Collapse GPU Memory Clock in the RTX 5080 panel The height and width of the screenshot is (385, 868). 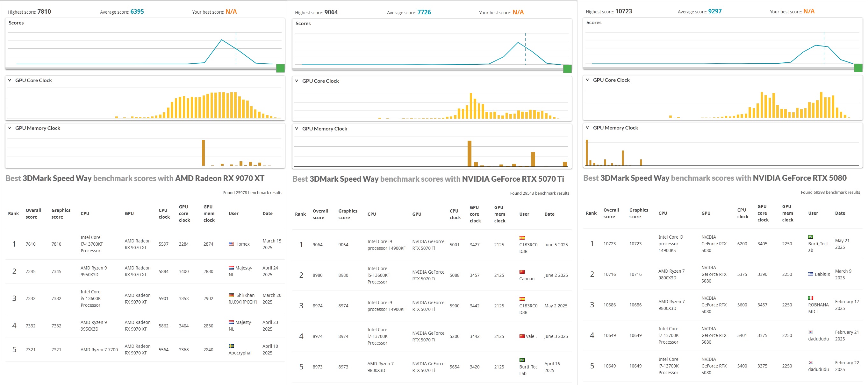587,128
